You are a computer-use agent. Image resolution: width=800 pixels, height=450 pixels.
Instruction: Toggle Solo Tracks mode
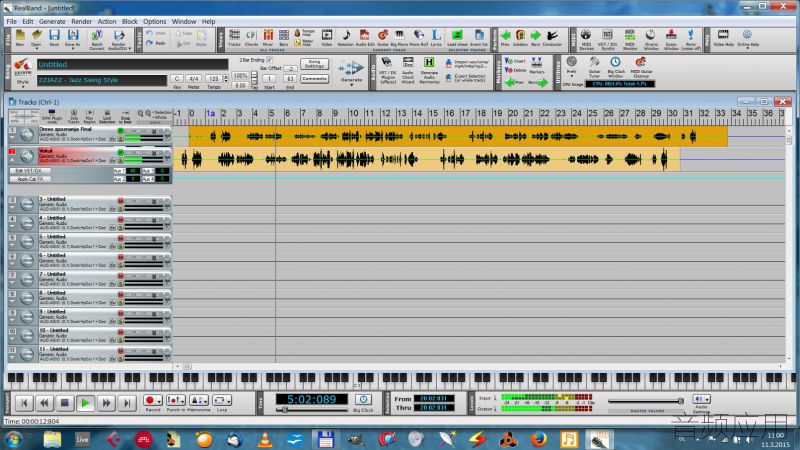(x=73, y=116)
